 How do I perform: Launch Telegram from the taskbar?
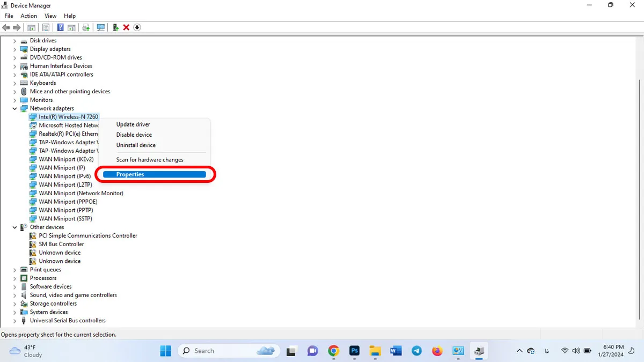point(416,351)
